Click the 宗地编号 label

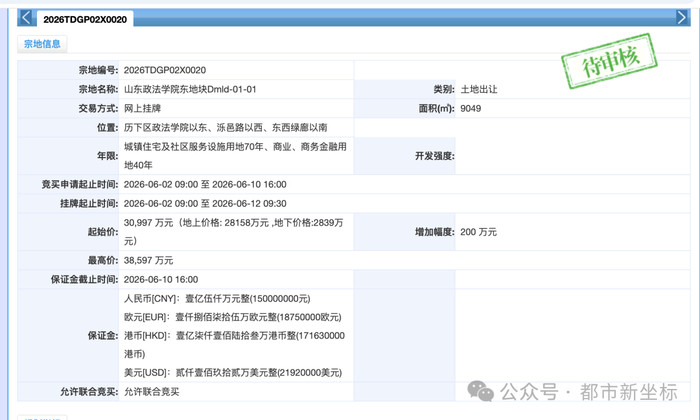98,70
